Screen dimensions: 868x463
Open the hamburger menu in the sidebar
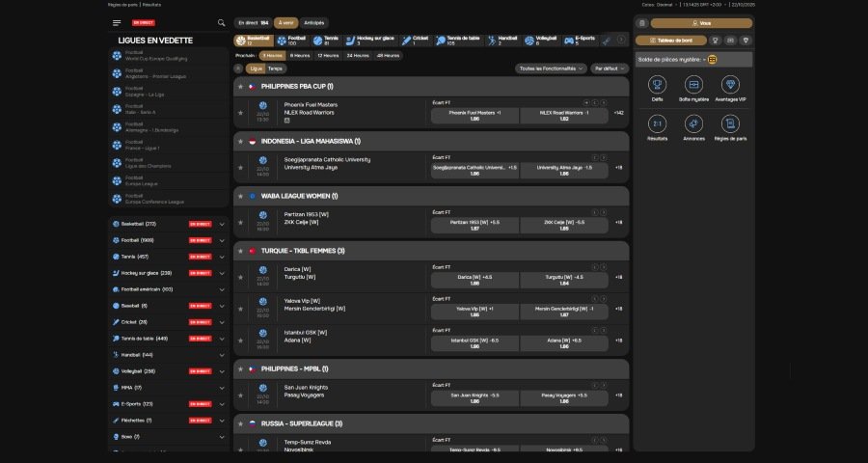click(117, 22)
